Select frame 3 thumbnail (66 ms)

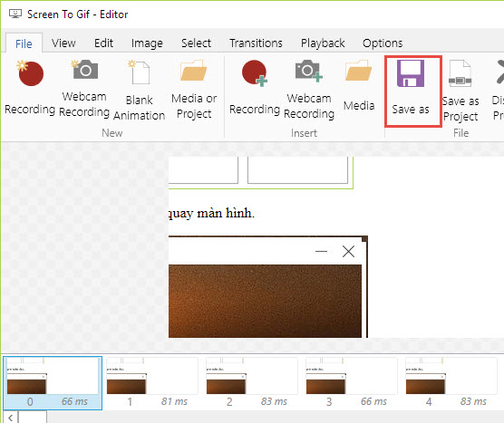[x=352, y=383]
